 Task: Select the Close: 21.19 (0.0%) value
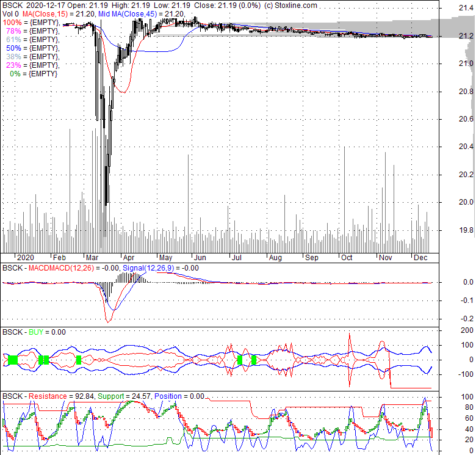tap(228, 5)
